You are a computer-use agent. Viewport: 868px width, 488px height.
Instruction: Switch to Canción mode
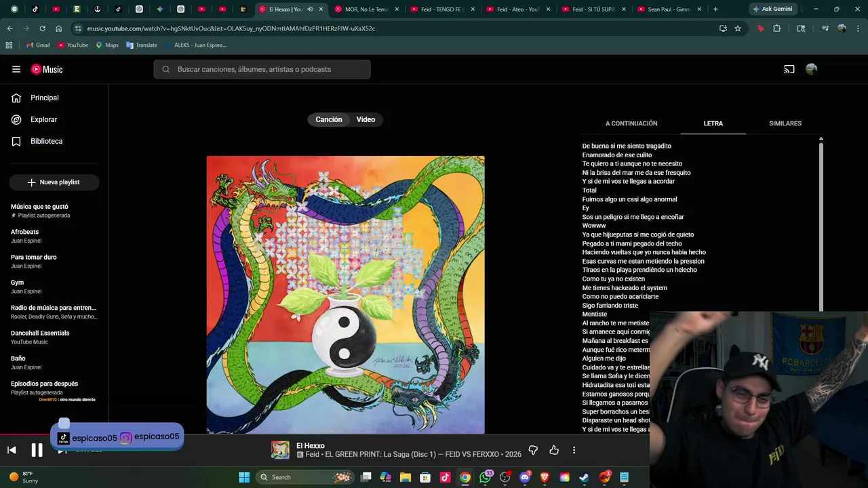pyautogui.click(x=329, y=119)
